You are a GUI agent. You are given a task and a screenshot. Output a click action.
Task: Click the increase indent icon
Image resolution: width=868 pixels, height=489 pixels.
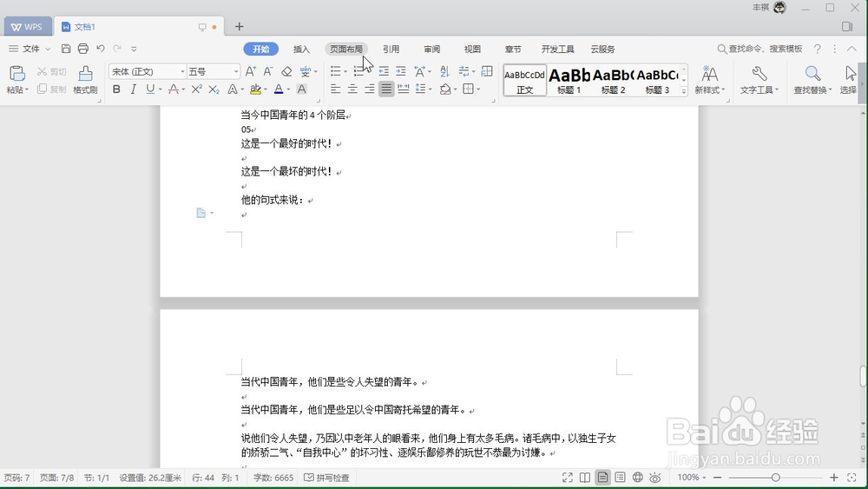pos(400,71)
